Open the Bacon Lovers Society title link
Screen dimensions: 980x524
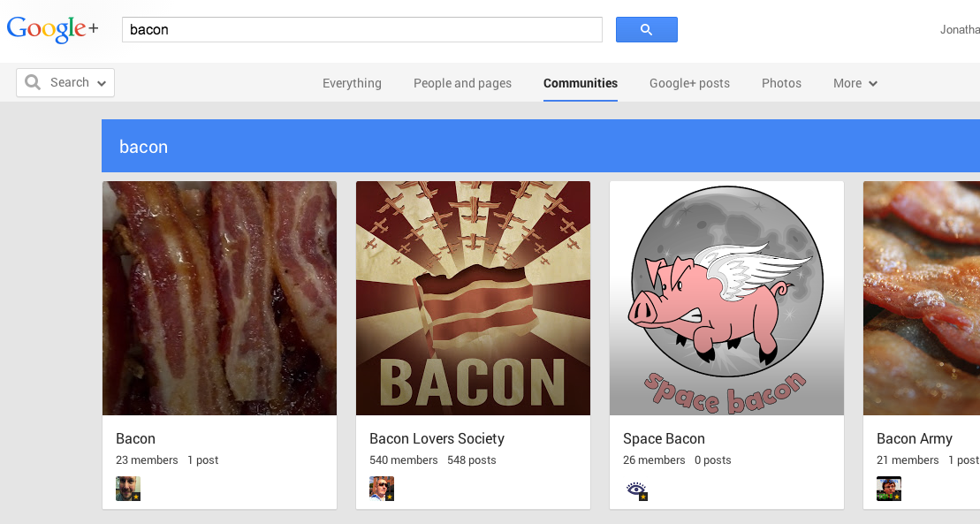tap(437, 438)
